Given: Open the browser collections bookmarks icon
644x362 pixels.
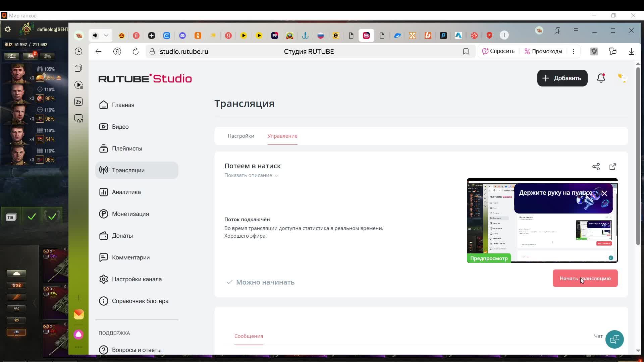Looking at the screenshot, I should [557, 31].
